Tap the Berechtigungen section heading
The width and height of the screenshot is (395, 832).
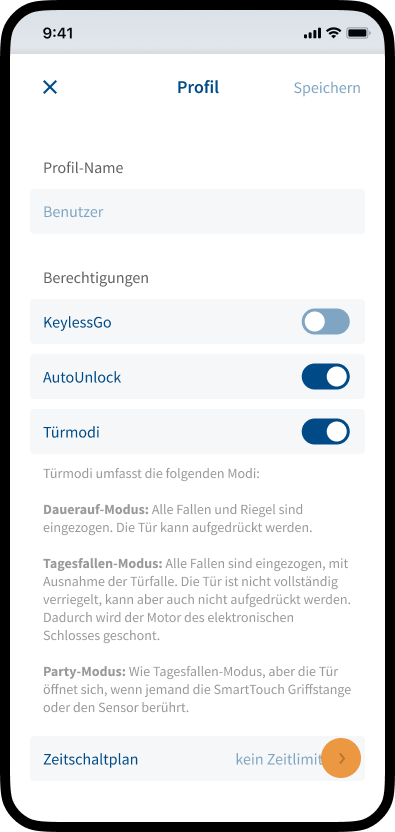pyautogui.click(x=96, y=278)
